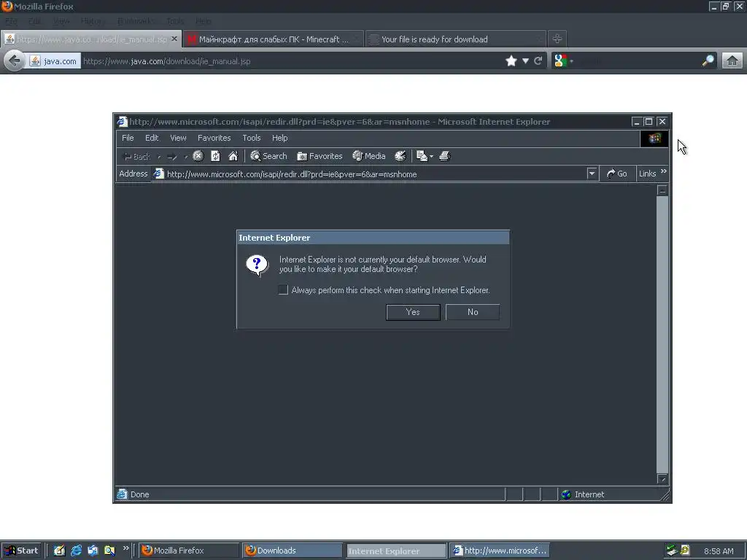Viewport: 747px width, 560px height.
Task: Click the Firefox URL bar
Action: pyautogui.click(x=292, y=61)
